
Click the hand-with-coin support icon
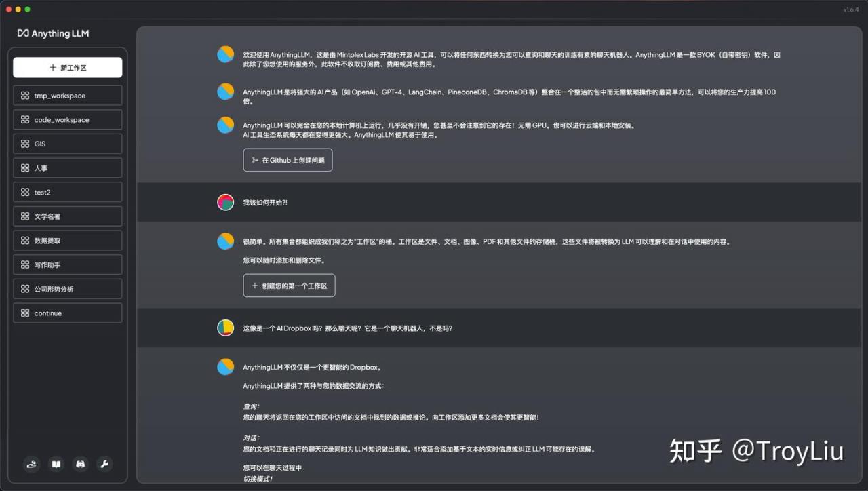pos(32,464)
